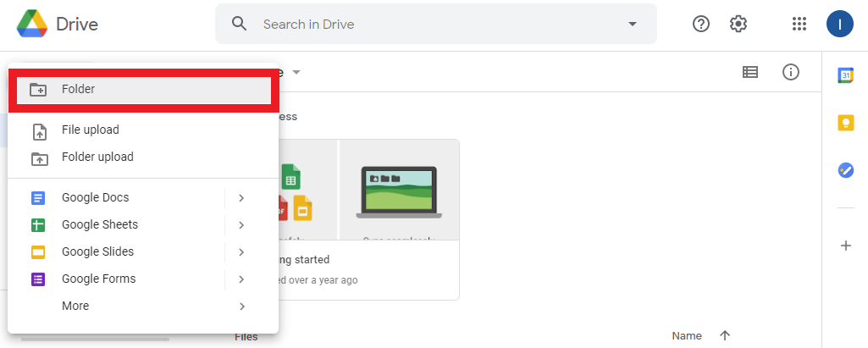Image resolution: width=868 pixels, height=348 pixels.
Task: Open the Google apps grid
Action: (x=799, y=24)
